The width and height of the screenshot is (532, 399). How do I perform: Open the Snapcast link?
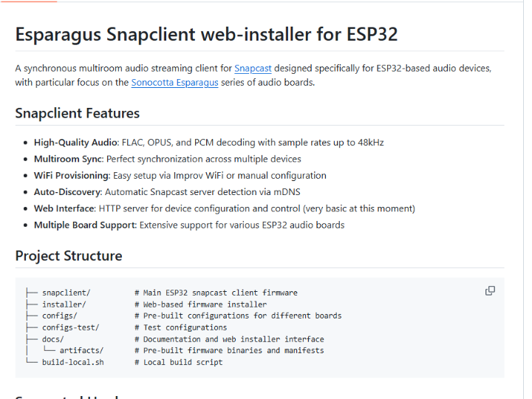click(x=253, y=69)
